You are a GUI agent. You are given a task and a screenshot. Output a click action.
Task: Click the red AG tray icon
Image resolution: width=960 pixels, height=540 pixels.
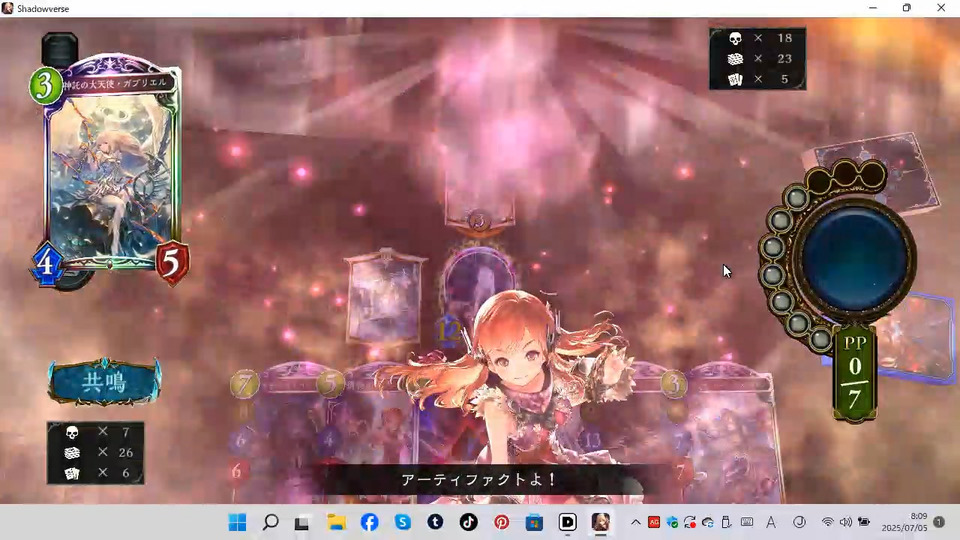pos(654,522)
